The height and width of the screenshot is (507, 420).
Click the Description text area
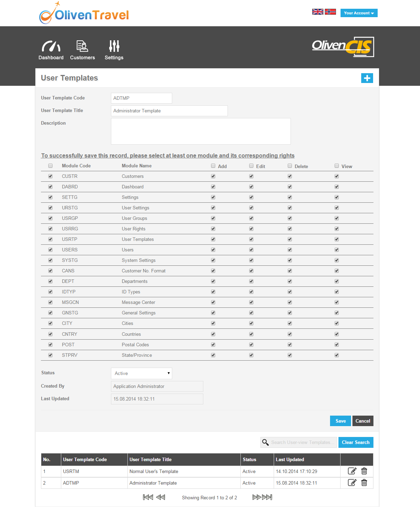[201, 131]
